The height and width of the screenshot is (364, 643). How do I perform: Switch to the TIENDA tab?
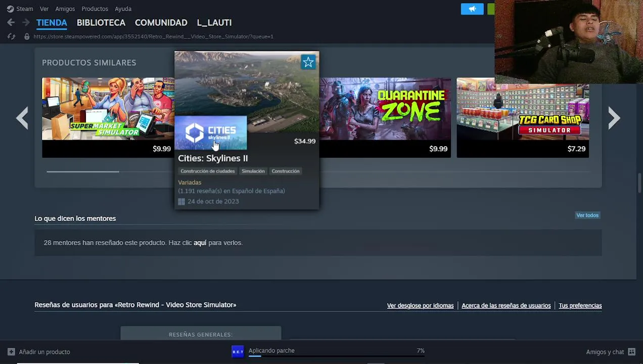coord(52,23)
